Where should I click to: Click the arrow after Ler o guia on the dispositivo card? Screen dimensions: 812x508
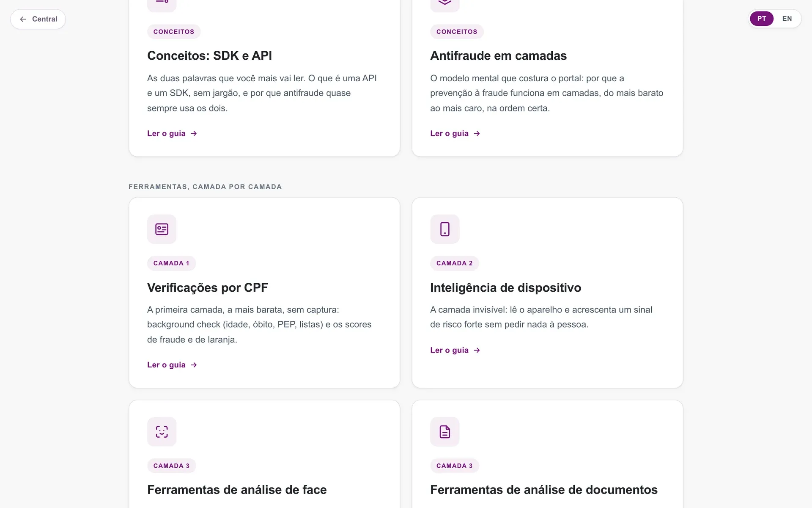point(477,350)
